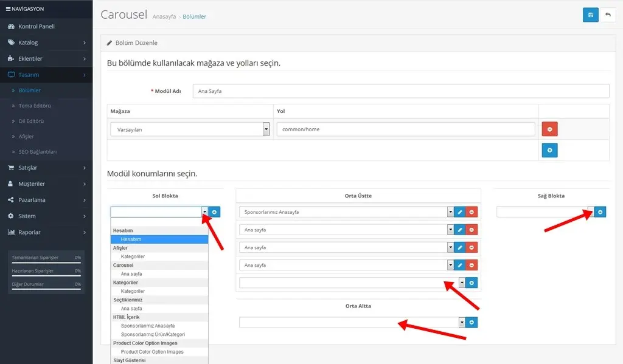Viewport: 623px width, 364px height.
Task: Open the Orta Altta module dropdown
Action: pyautogui.click(x=462, y=323)
